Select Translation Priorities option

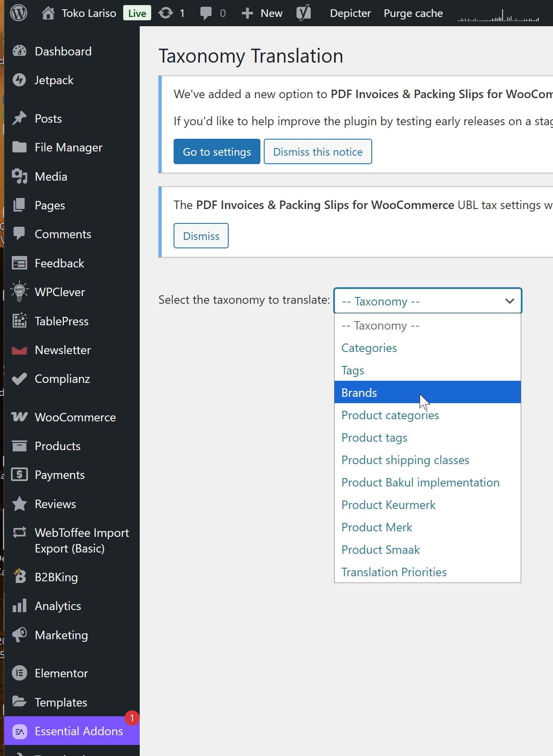click(x=428, y=572)
